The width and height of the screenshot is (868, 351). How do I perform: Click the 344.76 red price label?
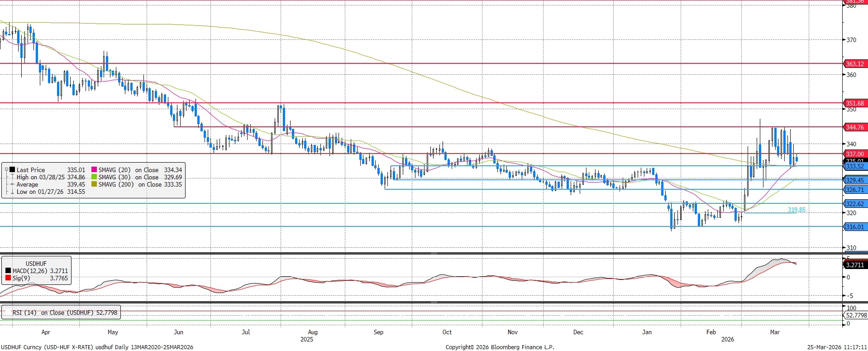[855, 127]
